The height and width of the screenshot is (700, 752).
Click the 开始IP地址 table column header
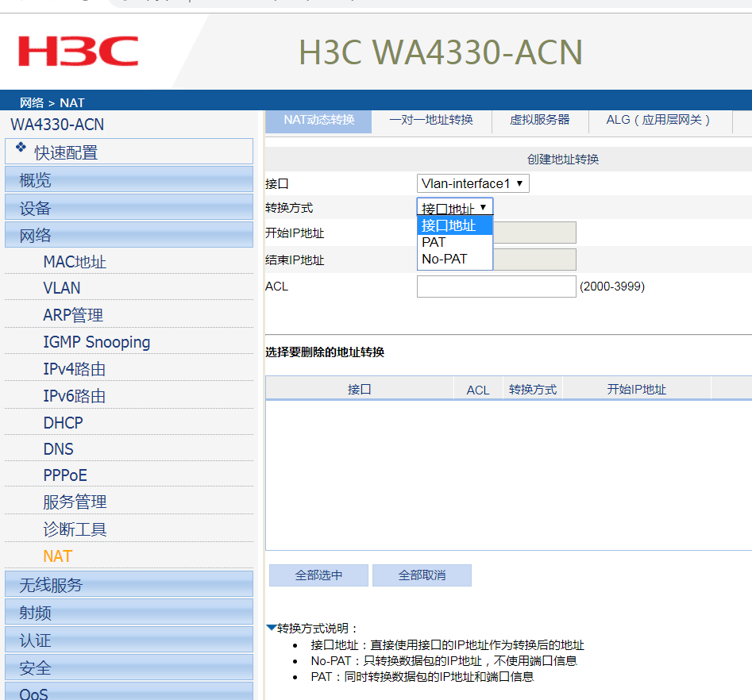tap(637, 389)
